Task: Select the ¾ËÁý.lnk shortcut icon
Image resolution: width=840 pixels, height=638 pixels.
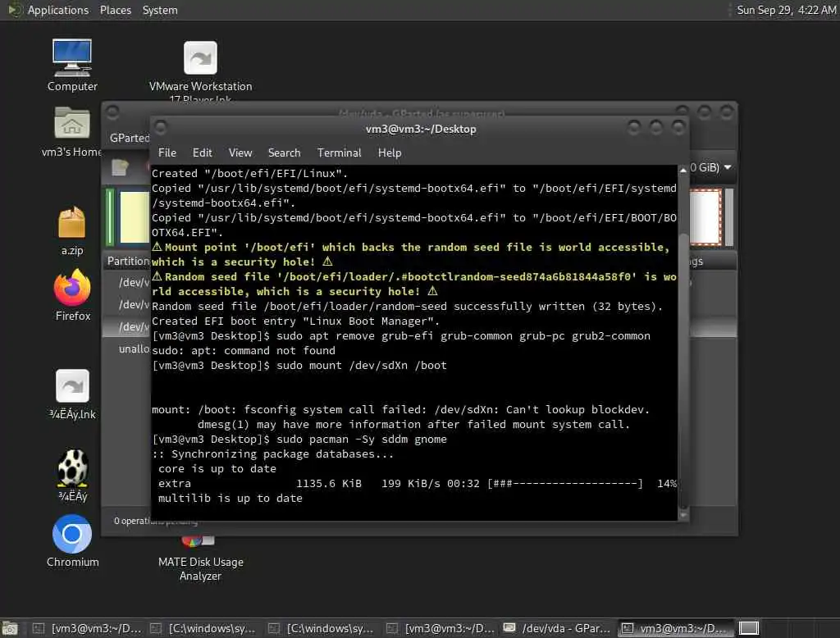Action: [x=72, y=394]
